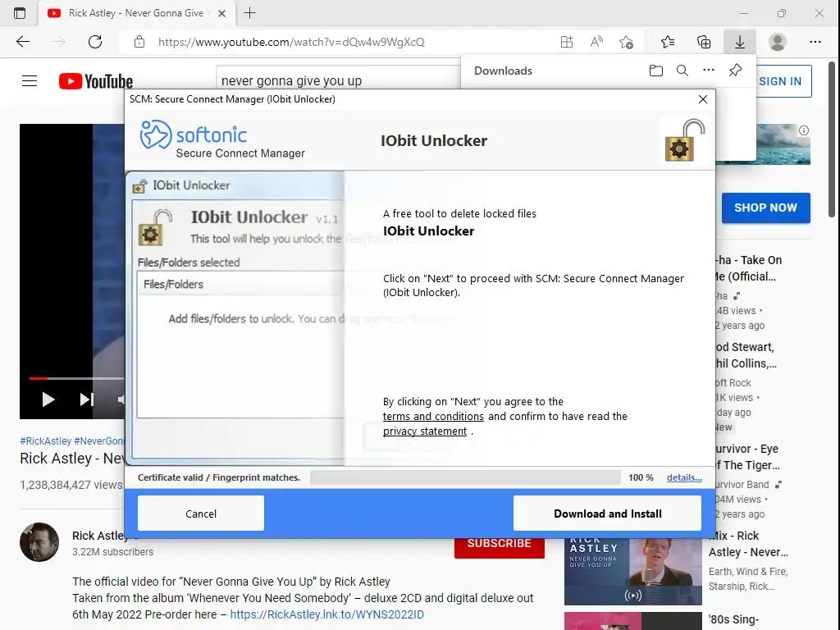
Task: Click YouTube SIGN IN button
Action: click(780, 81)
